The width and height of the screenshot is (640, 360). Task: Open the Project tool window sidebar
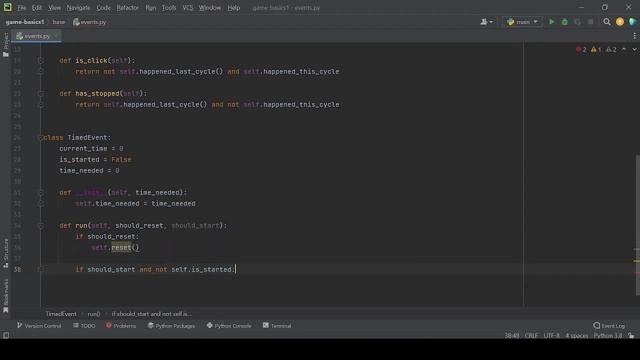(6, 44)
